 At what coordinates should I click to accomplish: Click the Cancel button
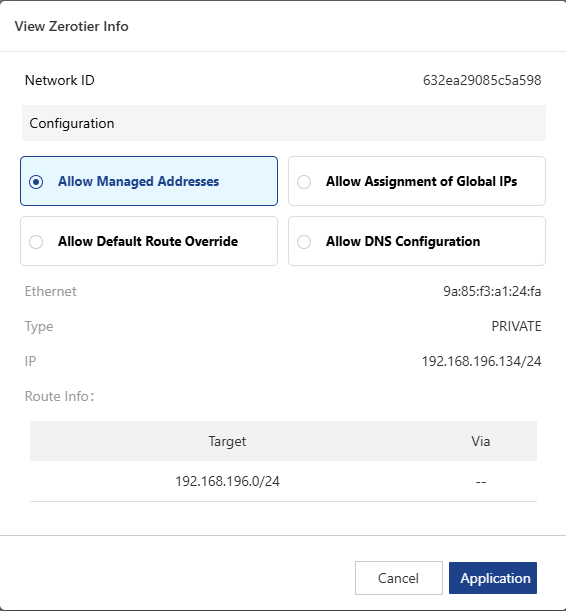(398, 578)
